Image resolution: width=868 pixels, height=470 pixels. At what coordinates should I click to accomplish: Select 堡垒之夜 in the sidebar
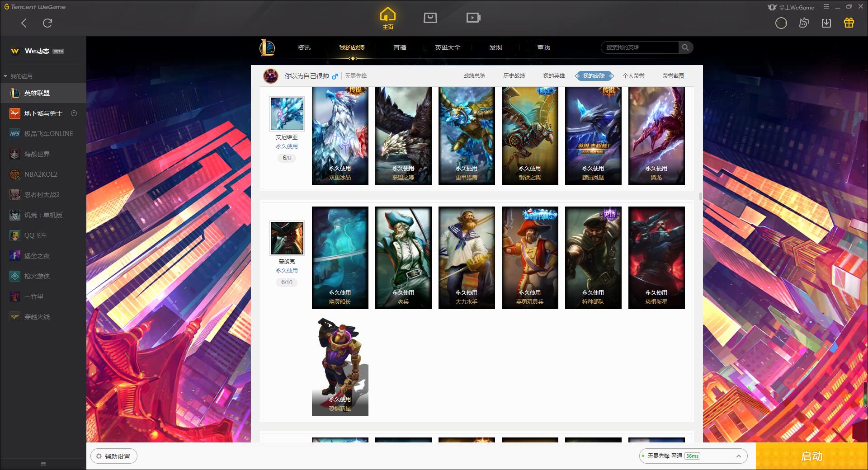click(x=43, y=256)
